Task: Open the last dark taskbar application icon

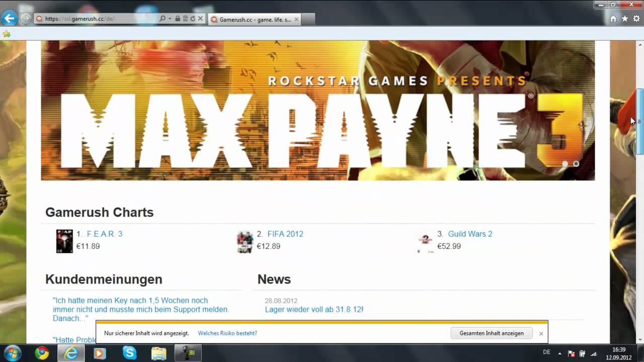Action: pos(188,353)
